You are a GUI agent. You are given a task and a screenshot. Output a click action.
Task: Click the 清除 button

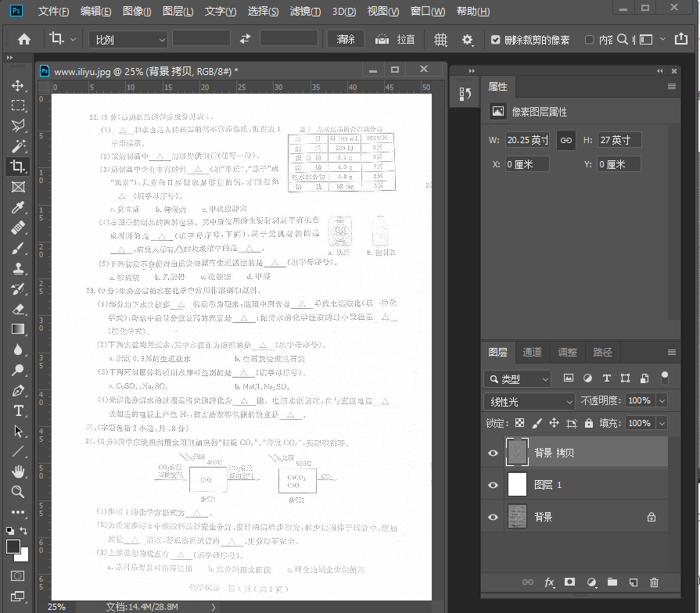click(x=346, y=39)
